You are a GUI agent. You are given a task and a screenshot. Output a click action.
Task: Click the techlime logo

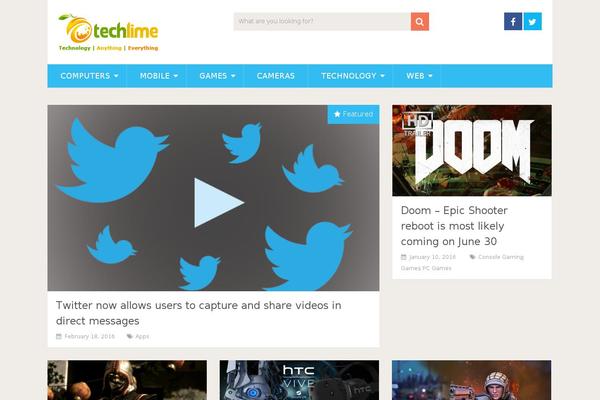coord(108,33)
